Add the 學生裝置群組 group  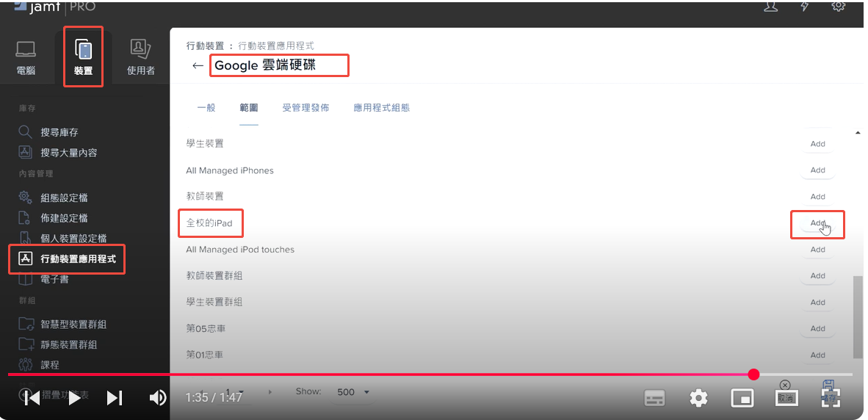point(817,302)
